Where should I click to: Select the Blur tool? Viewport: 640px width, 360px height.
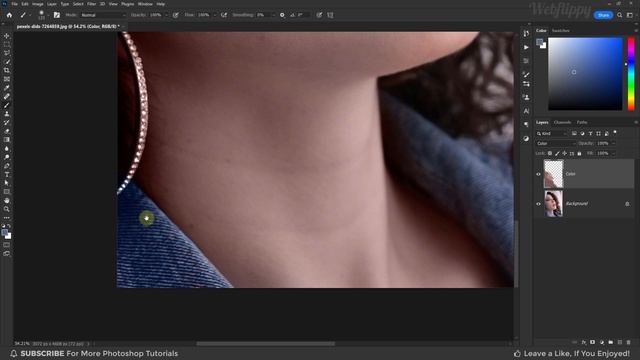tap(7, 149)
